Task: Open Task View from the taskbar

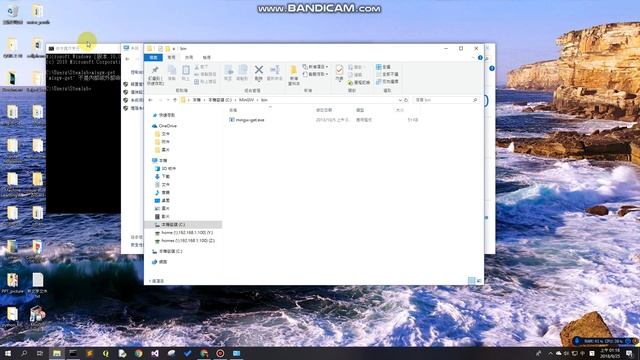Action: tap(40, 353)
